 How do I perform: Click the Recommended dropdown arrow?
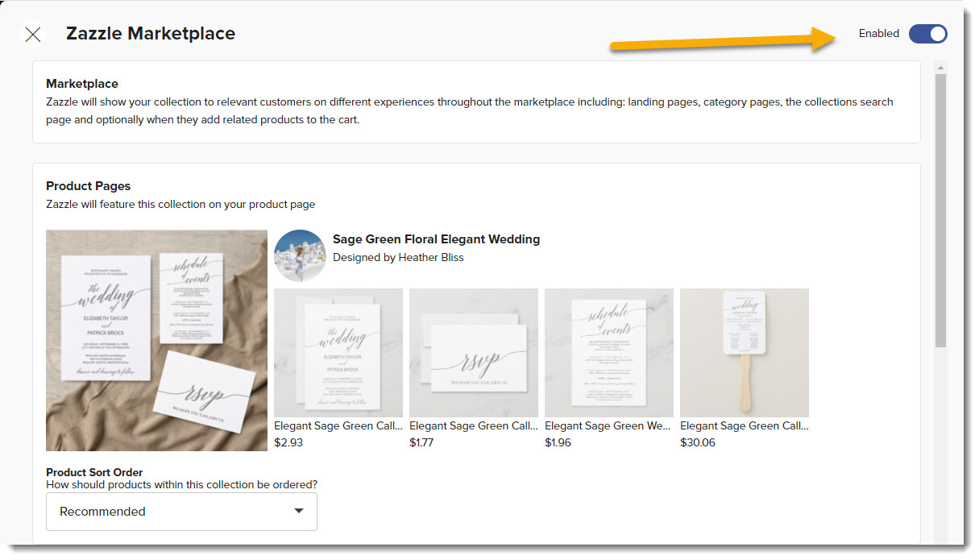(x=299, y=511)
